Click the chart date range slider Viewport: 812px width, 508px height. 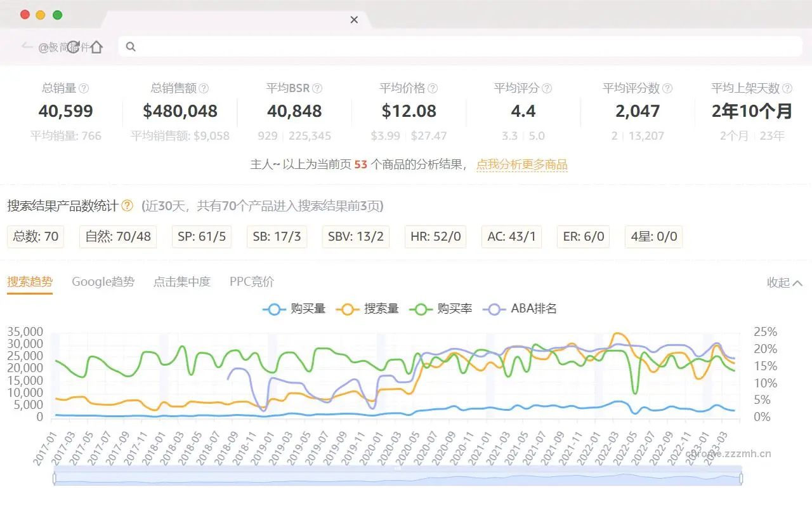(398, 479)
